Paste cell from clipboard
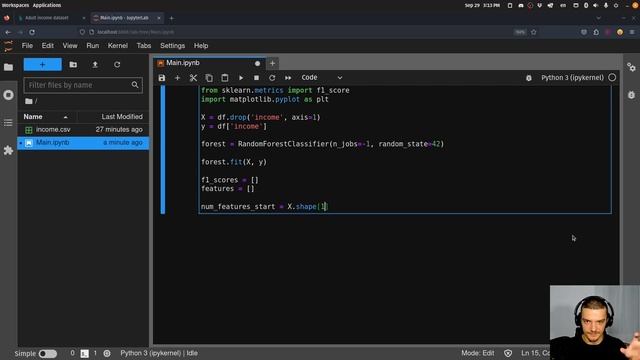 (x=225, y=78)
